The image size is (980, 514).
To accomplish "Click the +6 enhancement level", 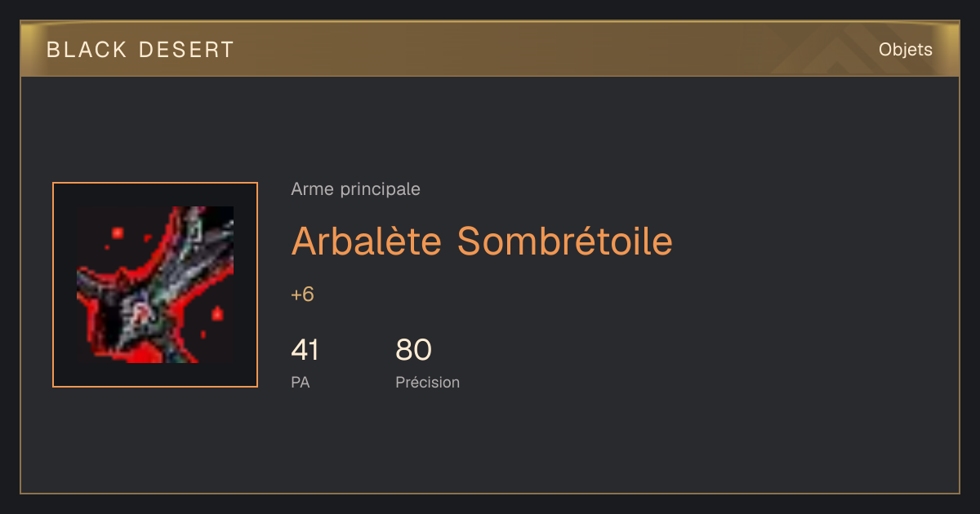I will point(302,295).
